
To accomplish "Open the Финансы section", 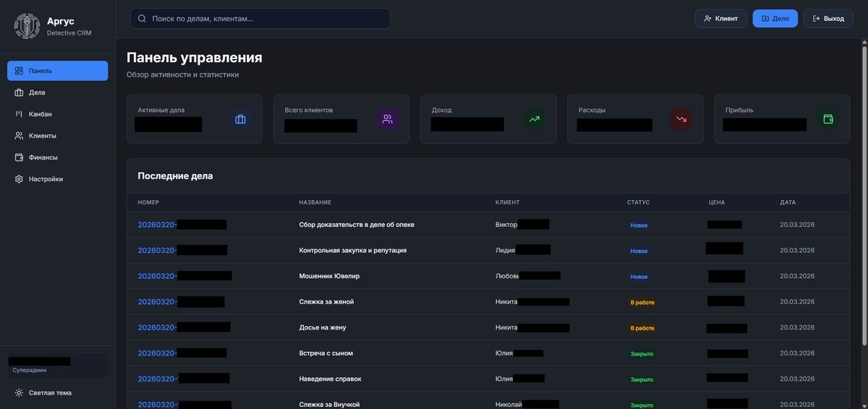I will (43, 158).
